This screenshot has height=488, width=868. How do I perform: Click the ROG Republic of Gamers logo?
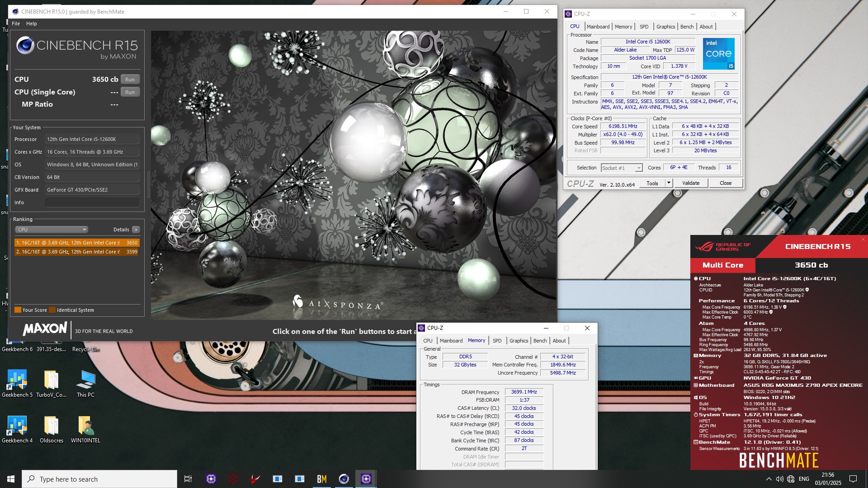pyautogui.click(x=722, y=247)
